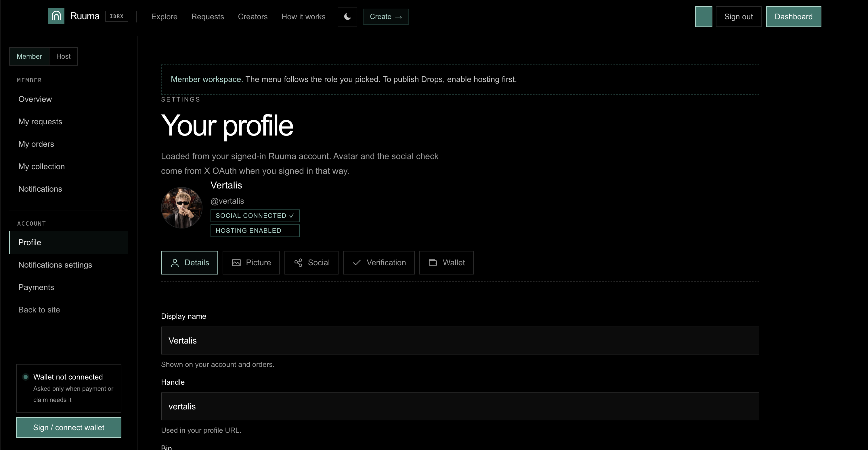Open Notifications in Member section
The height and width of the screenshot is (450, 868).
[x=69, y=189]
